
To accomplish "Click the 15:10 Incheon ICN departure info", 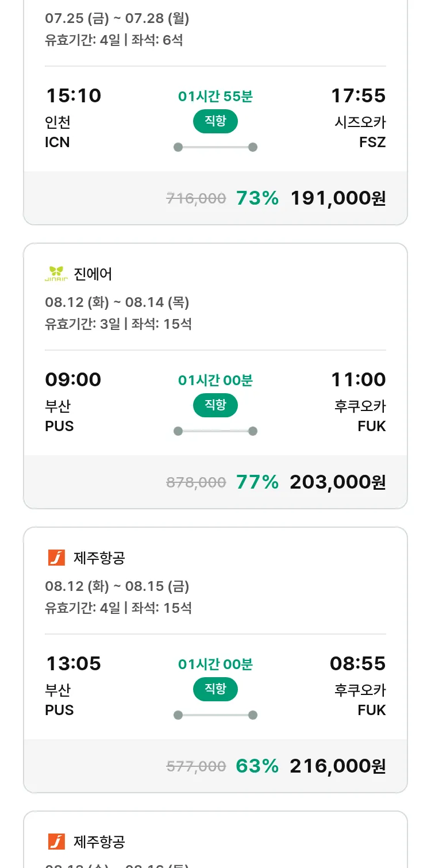I will coord(73,118).
